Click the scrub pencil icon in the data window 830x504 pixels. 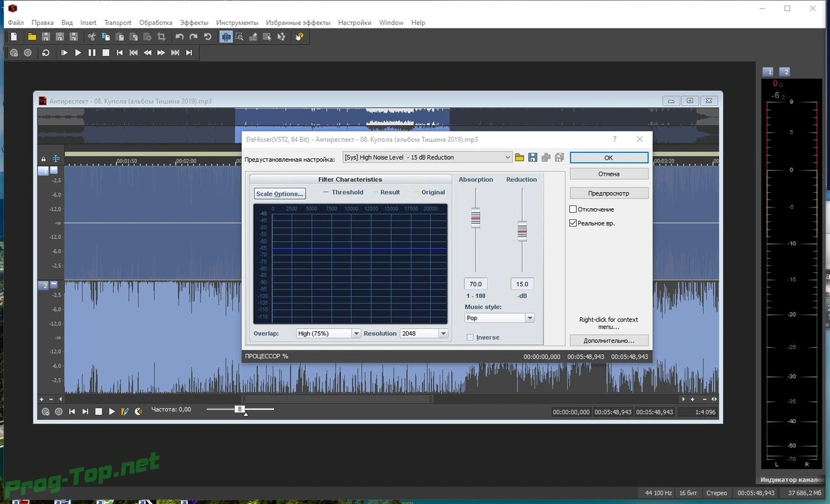coord(125,411)
